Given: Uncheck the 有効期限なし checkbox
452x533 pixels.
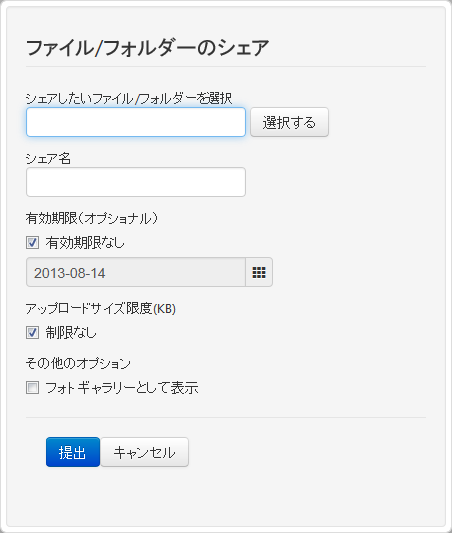Looking at the screenshot, I should click(32, 243).
